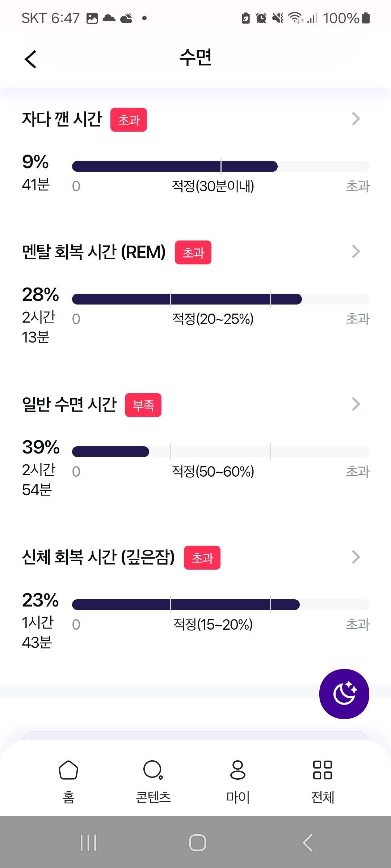Tap Android home navigation button
Image resolution: width=391 pixels, height=868 pixels.
pyautogui.click(x=198, y=843)
